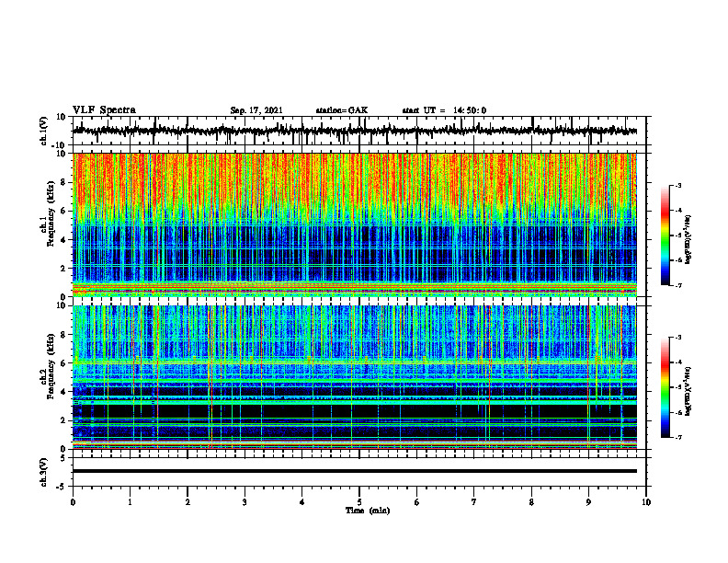Click the "10" label on the time axis
Image resolution: width=728 pixels, height=563 pixels.
[x=646, y=502]
